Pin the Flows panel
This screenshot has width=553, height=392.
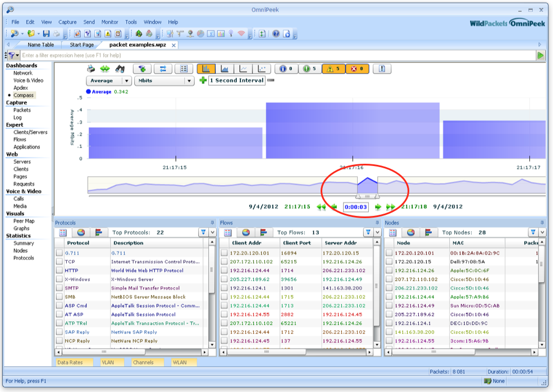click(x=377, y=223)
